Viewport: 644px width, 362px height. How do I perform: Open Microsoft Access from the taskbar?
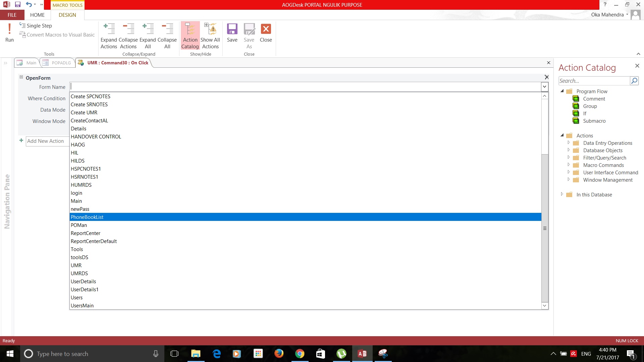(x=362, y=353)
